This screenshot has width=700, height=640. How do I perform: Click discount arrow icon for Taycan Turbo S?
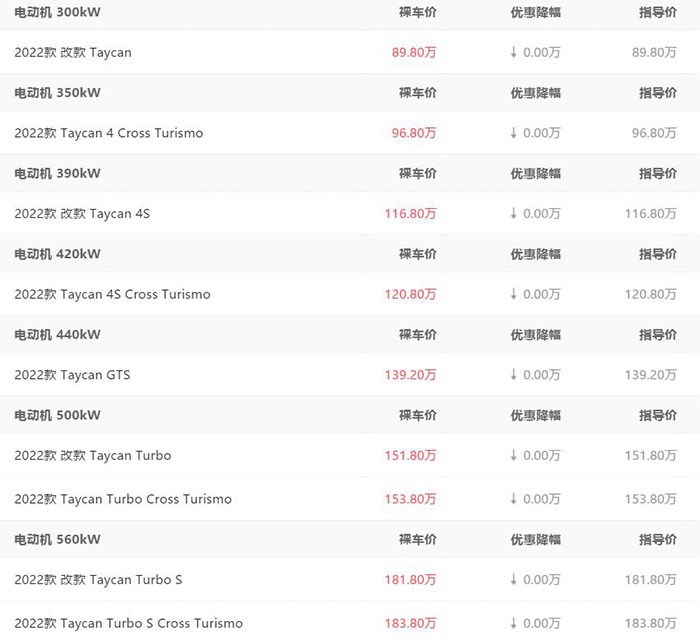513,579
